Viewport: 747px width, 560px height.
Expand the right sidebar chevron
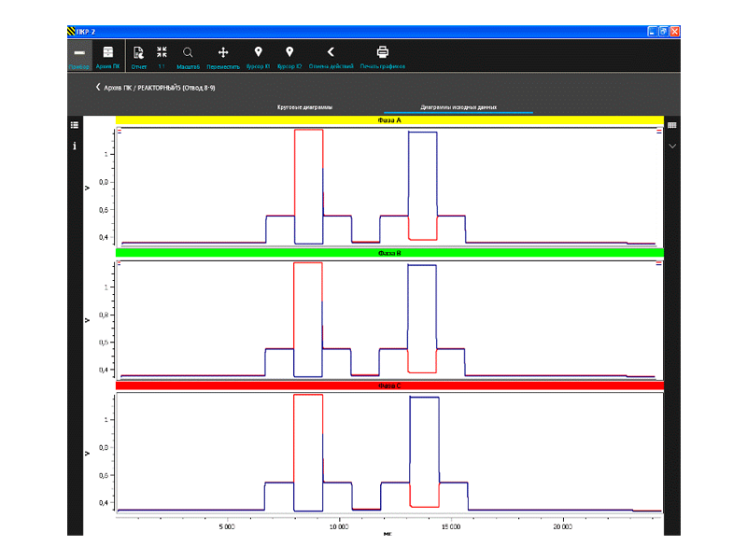pos(672,147)
